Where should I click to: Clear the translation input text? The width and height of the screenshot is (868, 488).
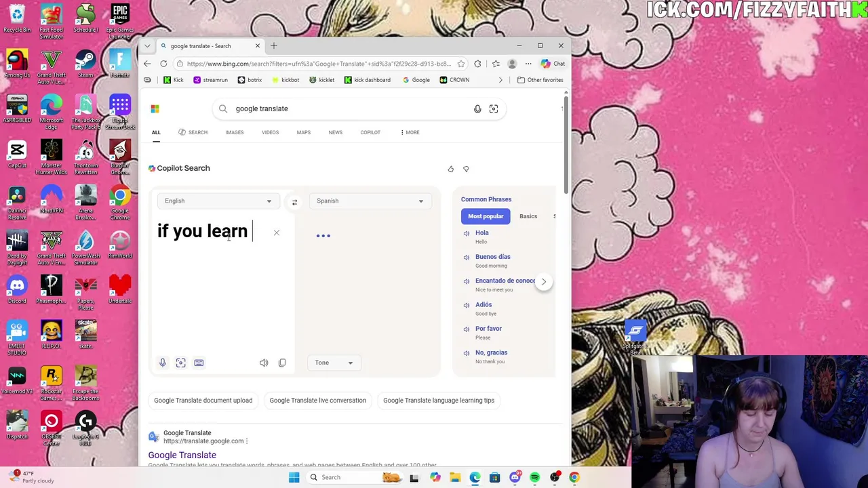[x=277, y=233]
